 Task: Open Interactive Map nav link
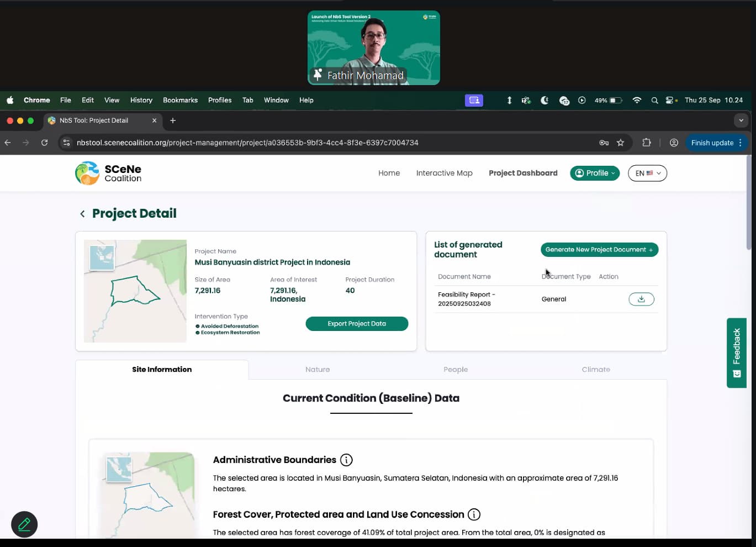tap(444, 173)
